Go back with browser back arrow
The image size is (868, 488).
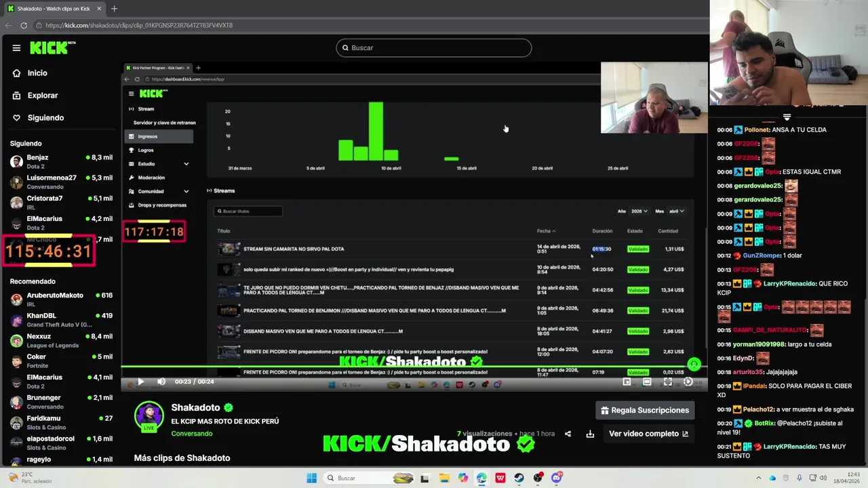tap(9, 25)
